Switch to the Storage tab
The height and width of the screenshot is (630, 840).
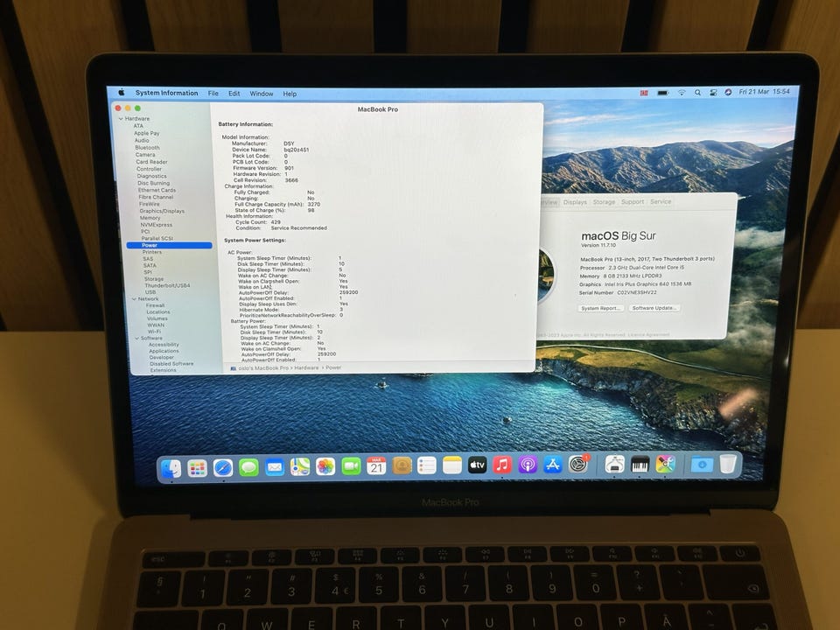604,202
